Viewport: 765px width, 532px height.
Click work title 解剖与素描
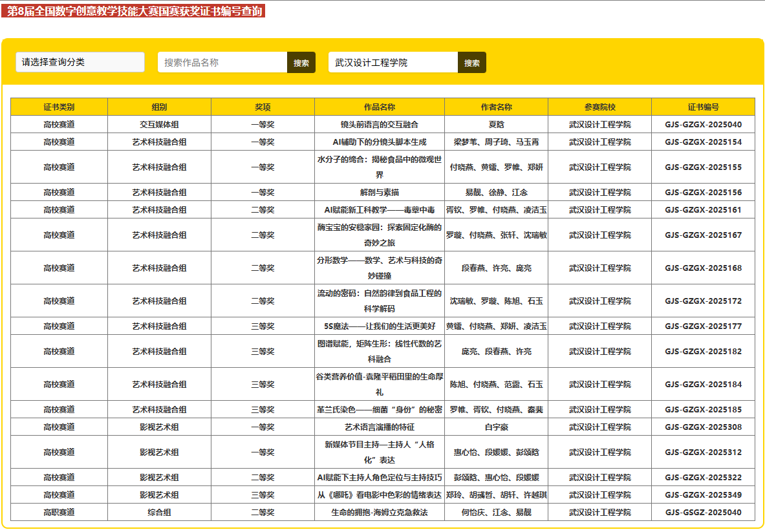tap(380, 193)
